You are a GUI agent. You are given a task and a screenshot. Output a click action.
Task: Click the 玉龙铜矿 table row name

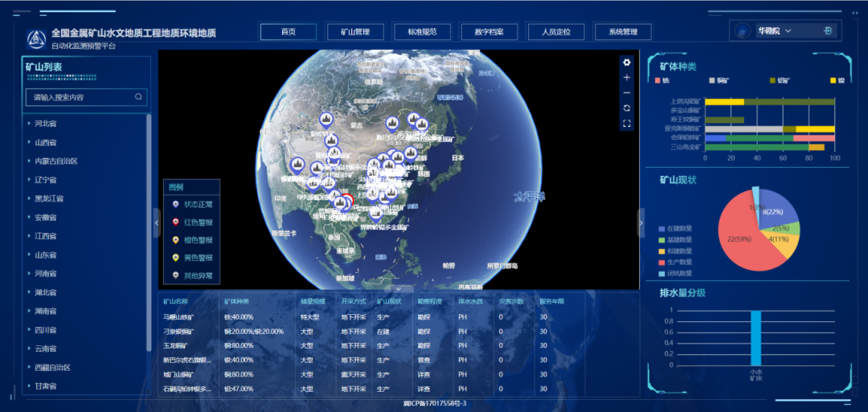coord(175,345)
